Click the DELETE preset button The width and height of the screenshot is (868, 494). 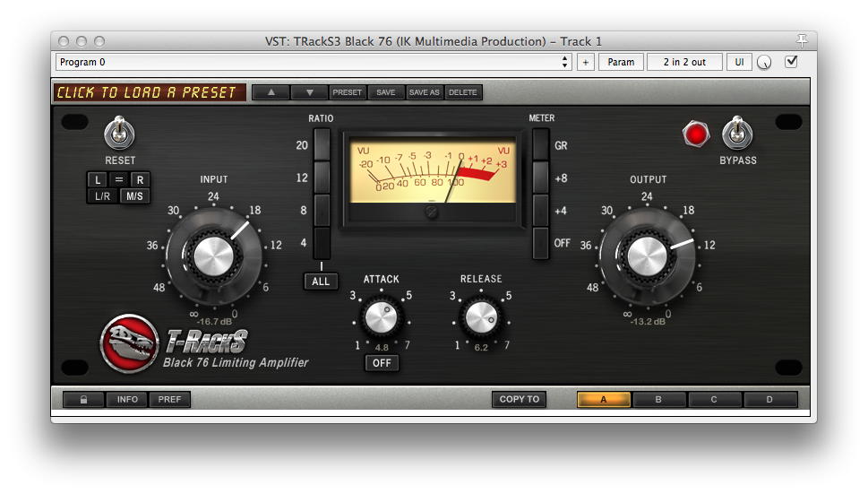click(x=463, y=92)
